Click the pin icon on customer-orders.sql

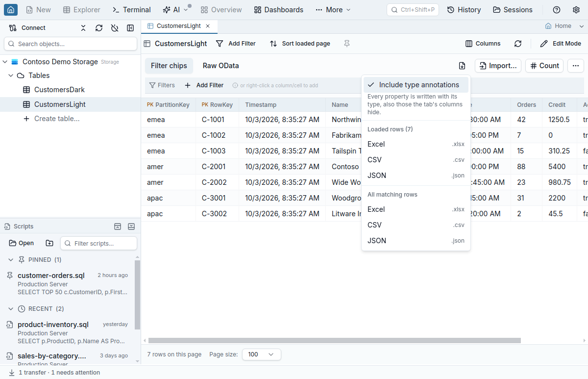10,276
